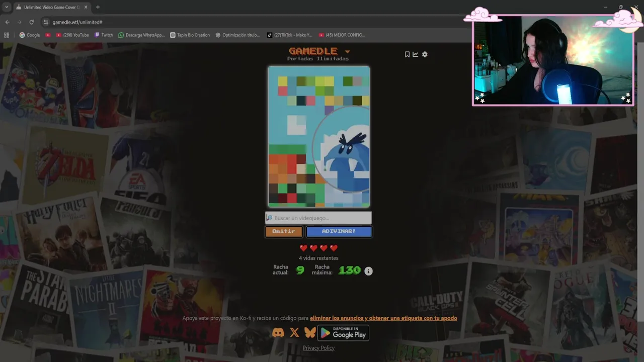Reload the page with refresh icon
644x362 pixels.
pyautogui.click(x=31, y=22)
